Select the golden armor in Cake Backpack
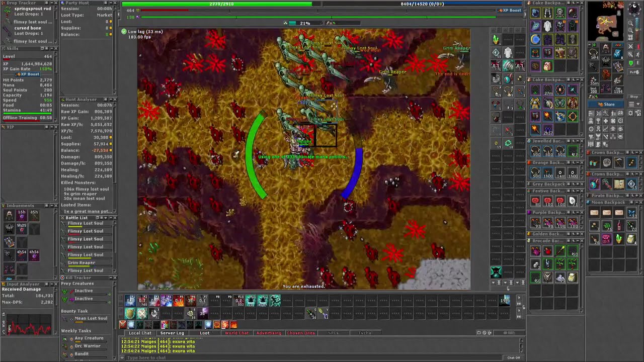 pos(535,103)
